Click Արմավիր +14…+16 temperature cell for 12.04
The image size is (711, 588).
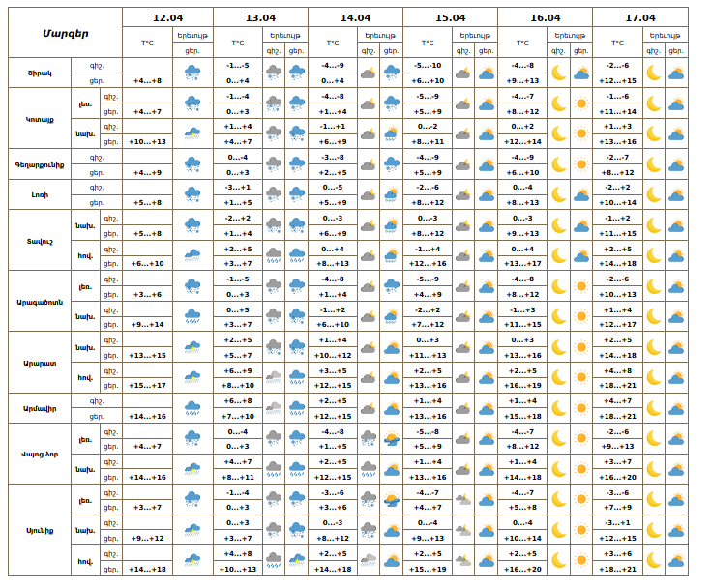pyautogui.click(x=148, y=416)
